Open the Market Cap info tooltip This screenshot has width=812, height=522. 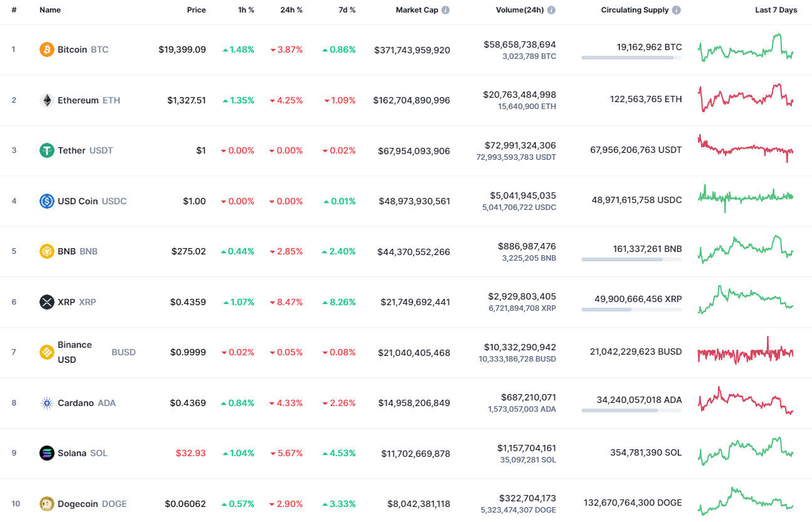pos(445,9)
